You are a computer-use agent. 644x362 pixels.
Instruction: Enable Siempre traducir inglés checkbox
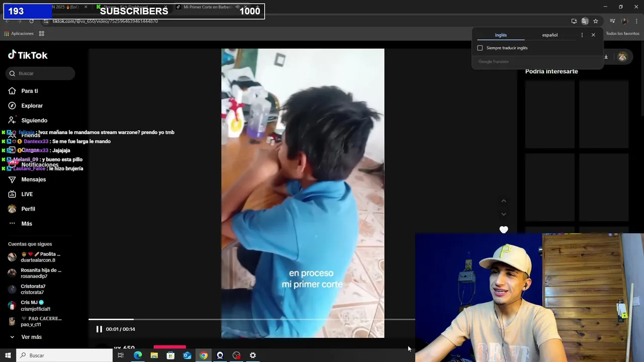pyautogui.click(x=480, y=48)
